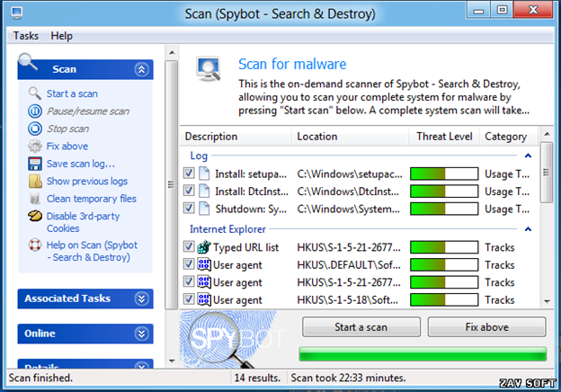
Task: Click the Show previous logs icon
Action: pyautogui.click(x=35, y=181)
